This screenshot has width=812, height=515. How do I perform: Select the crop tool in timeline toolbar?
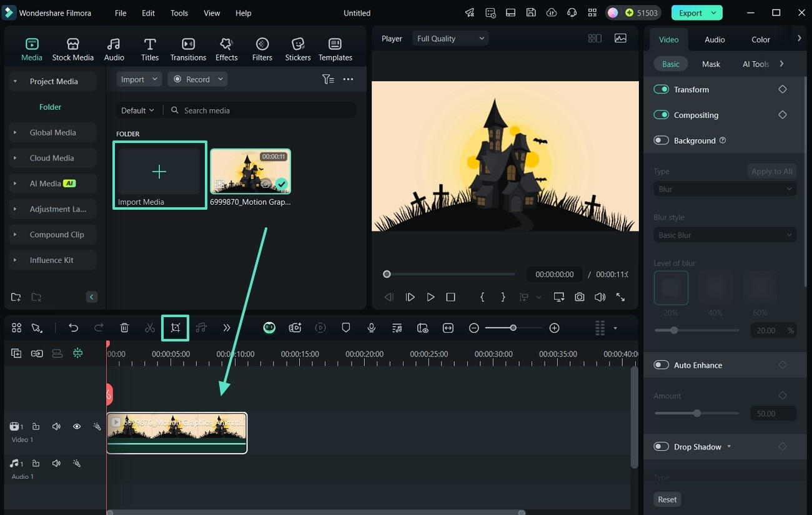[x=176, y=328]
